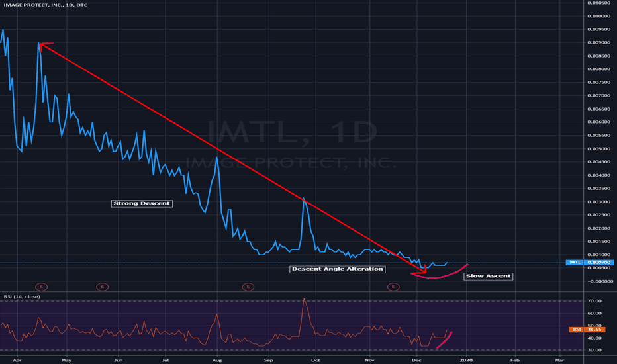This screenshot has height=364, width=617.
Task: Select the Descent Angle Alteration text annotation
Action: pos(337,269)
